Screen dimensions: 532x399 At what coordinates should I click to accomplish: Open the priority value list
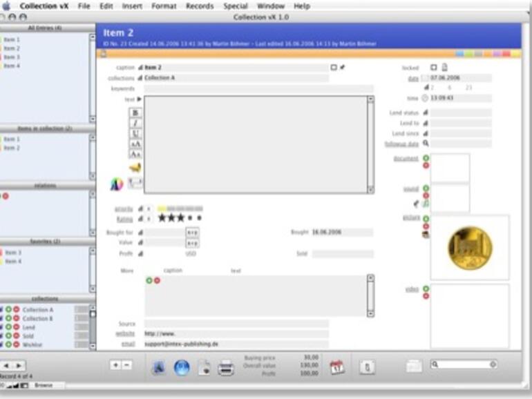pyautogui.click(x=140, y=208)
